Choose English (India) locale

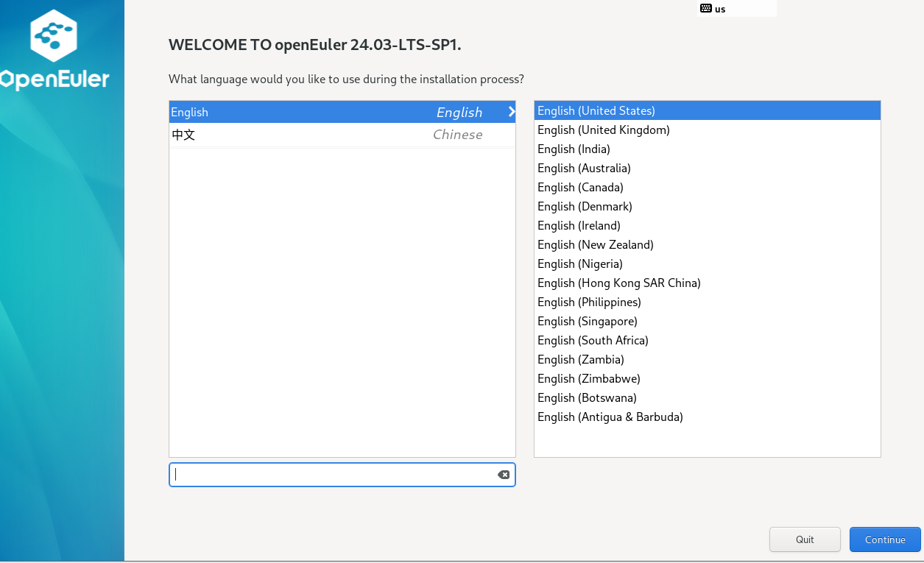[707, 149]
